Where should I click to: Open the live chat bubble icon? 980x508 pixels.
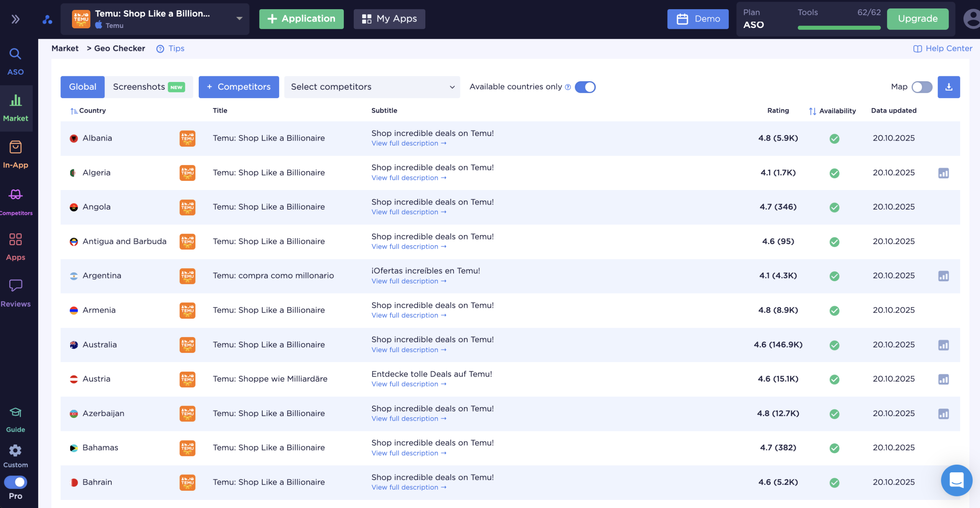click(x=956, y=480)
